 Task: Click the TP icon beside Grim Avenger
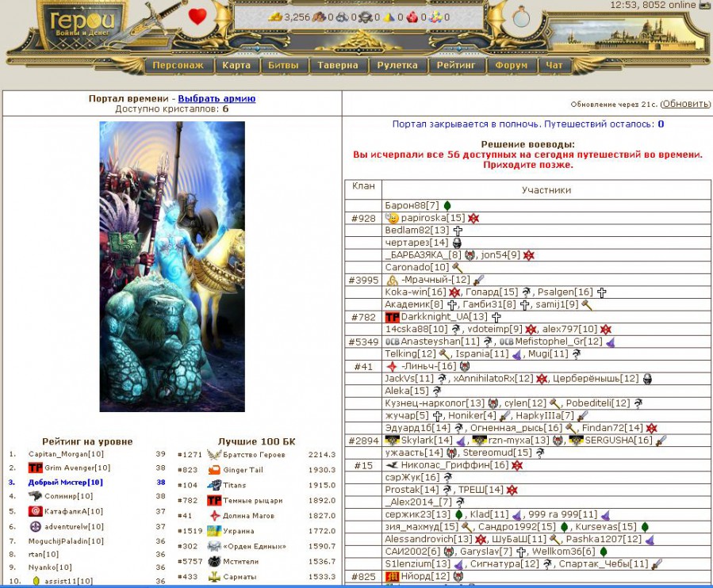point(35,468)
